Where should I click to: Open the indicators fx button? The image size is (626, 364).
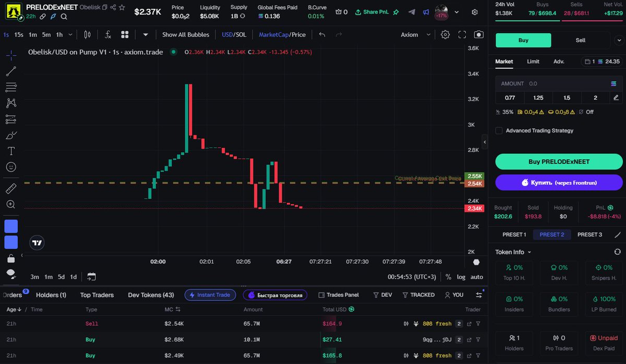(x=108, y=35)
